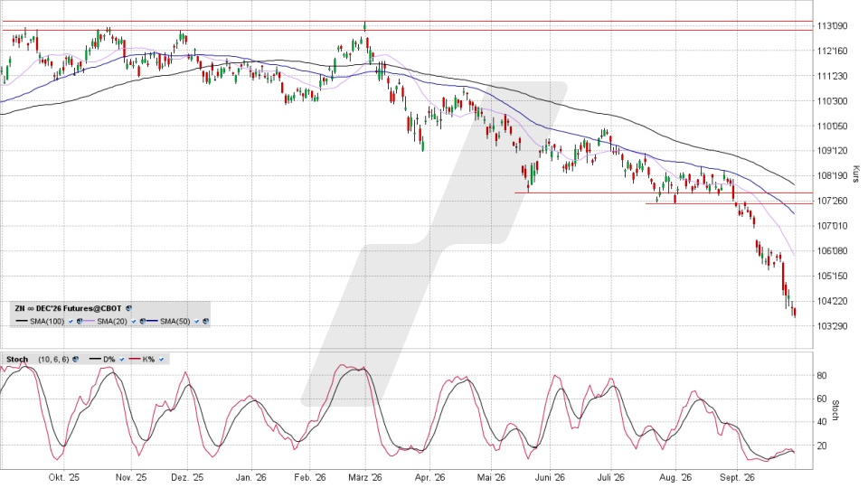Toggle the SMA(50) visibility checkmark
The width and height of the screenshot is (868, 488).
[x=196, y=322]
